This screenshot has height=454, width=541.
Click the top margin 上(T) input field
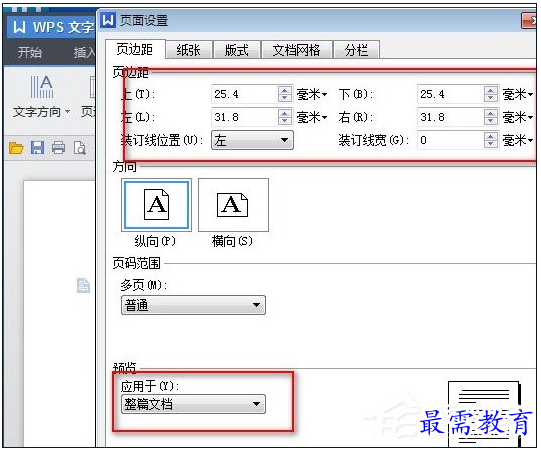coord(244,94)
